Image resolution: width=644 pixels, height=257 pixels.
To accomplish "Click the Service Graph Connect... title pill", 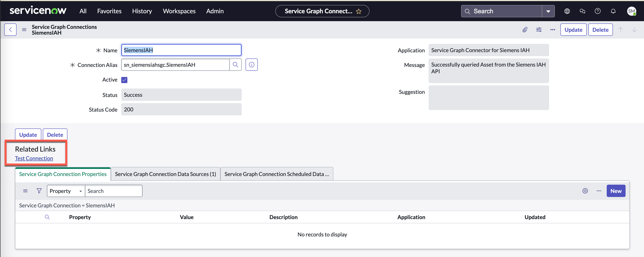I will click(322, 11).
